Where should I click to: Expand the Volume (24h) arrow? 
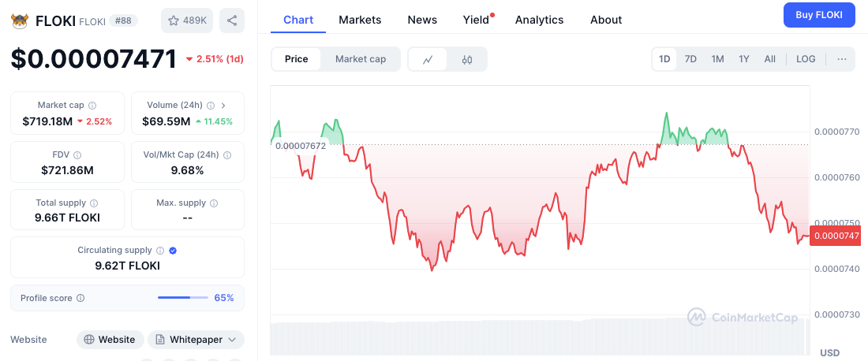click(223, 106)
